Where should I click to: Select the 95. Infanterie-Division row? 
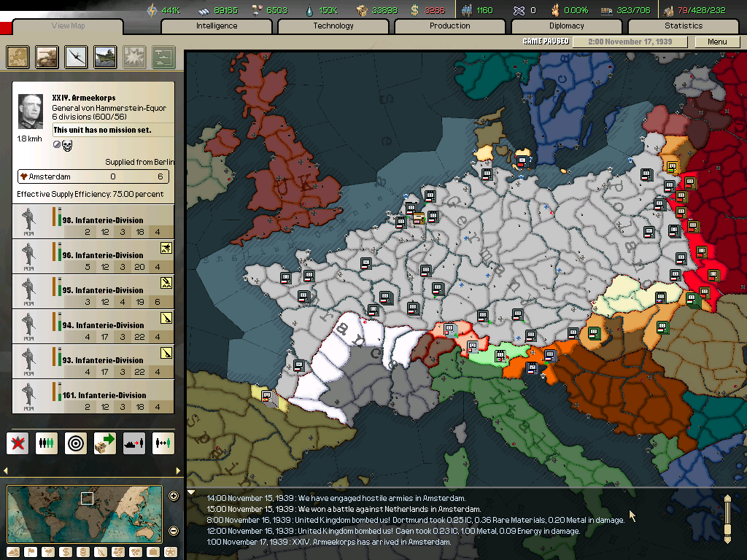[93, 292]
